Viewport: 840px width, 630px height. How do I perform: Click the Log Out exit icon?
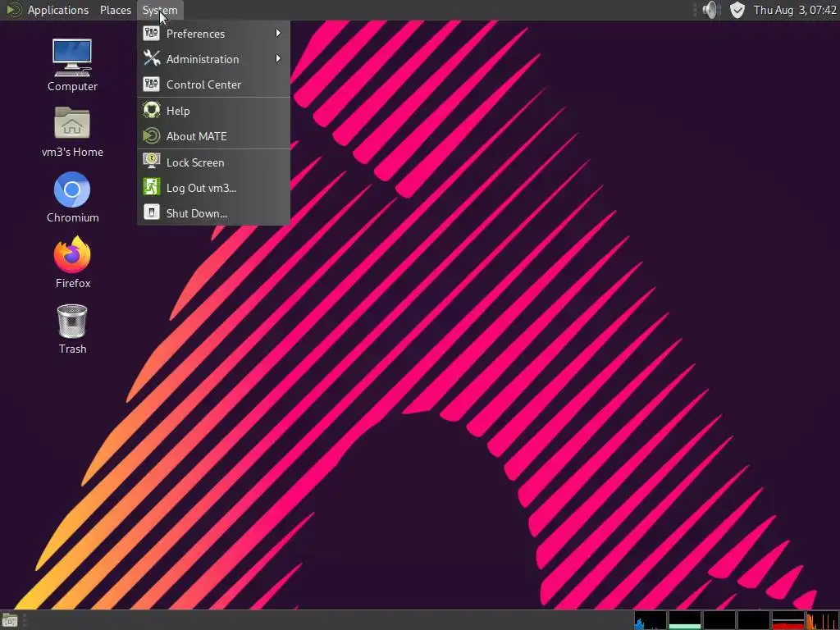pyautogui.click(x=152, y=188)
